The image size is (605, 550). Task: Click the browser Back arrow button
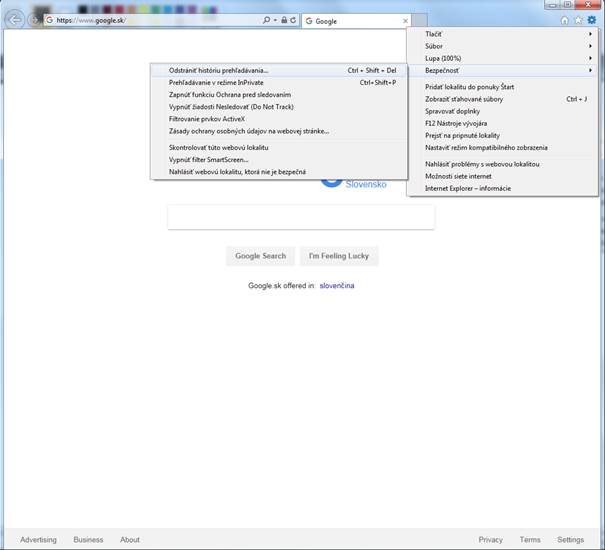coord(14,20)
